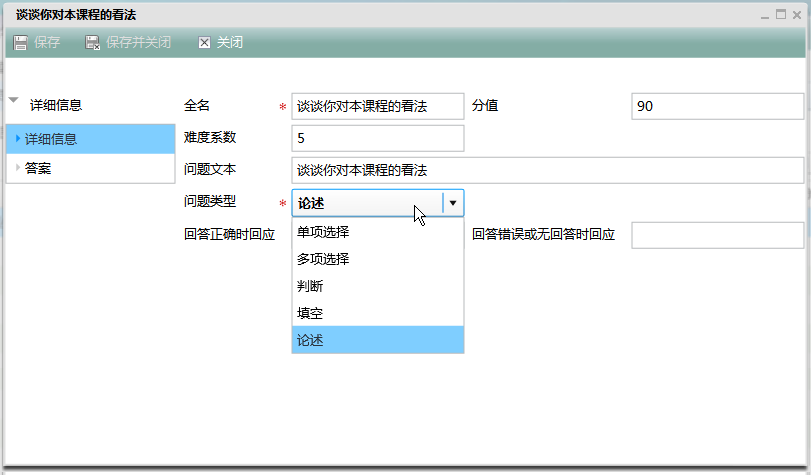The width and height of the screenshot is (811, 475).
Task: Click the 回答正确时回应 label
Action: (x=229, y=234)
